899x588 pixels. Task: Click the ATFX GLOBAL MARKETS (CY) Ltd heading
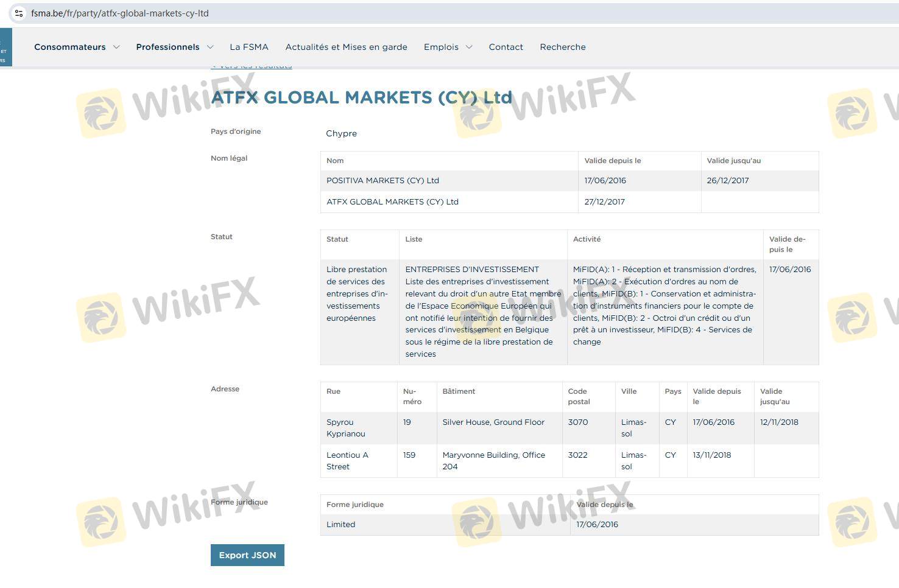pos(361,97)
